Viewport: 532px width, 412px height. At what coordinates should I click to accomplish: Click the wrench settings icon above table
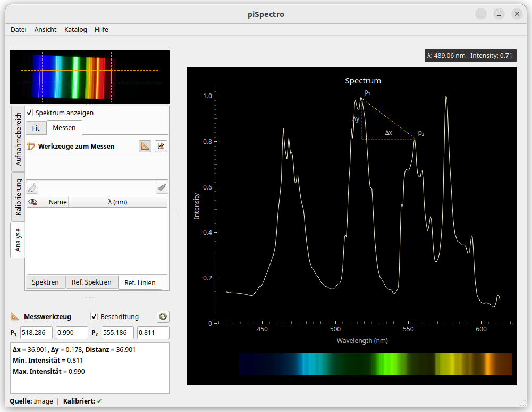[x=32, y=187]
